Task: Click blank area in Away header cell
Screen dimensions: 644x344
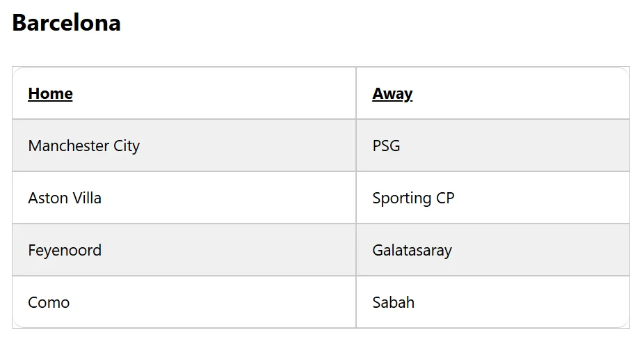Action: (x=522, y=93)
